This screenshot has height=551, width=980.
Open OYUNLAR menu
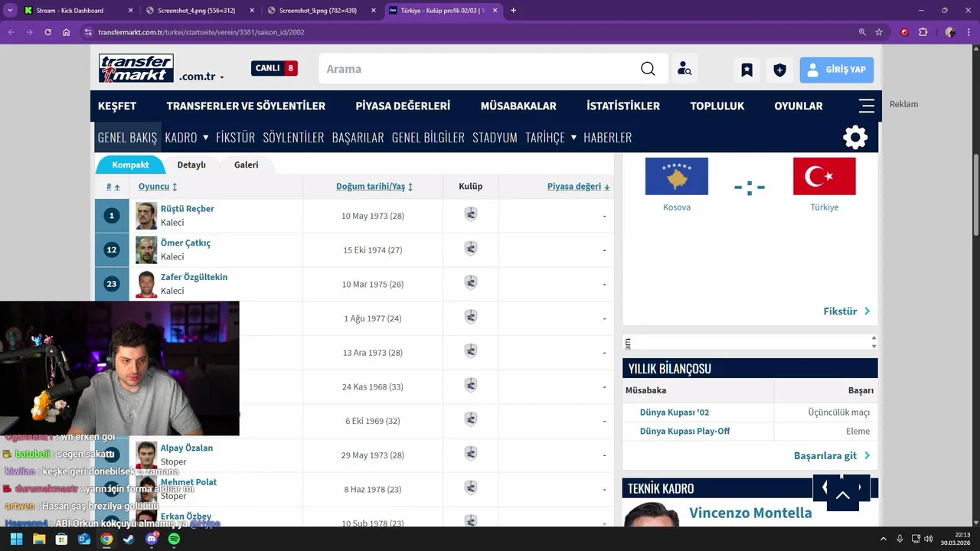799,106
